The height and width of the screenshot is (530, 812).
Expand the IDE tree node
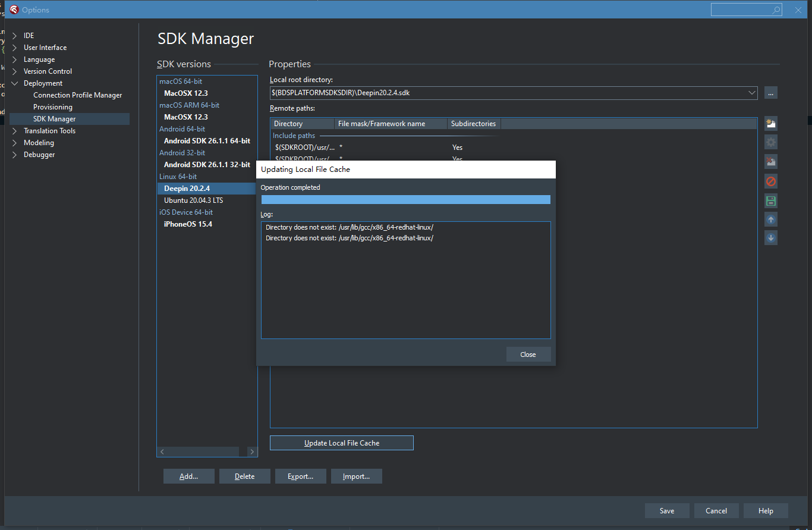coord(15,36)
